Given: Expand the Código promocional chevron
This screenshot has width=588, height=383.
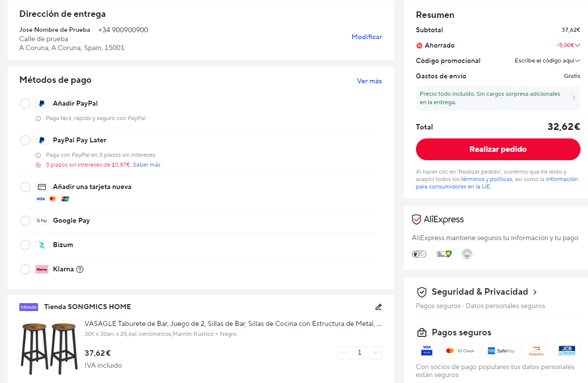Looking at the screenshot, I should (x=578, y=61).
